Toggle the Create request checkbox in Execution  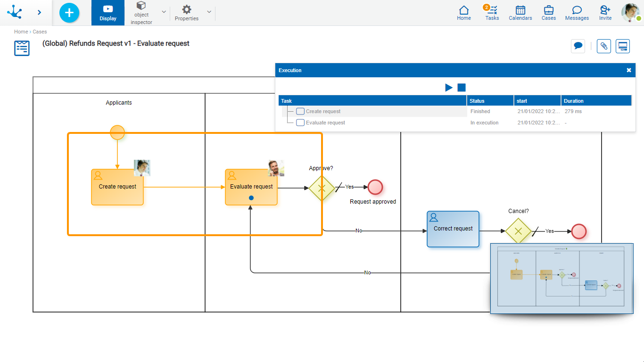tap(300, 112)
